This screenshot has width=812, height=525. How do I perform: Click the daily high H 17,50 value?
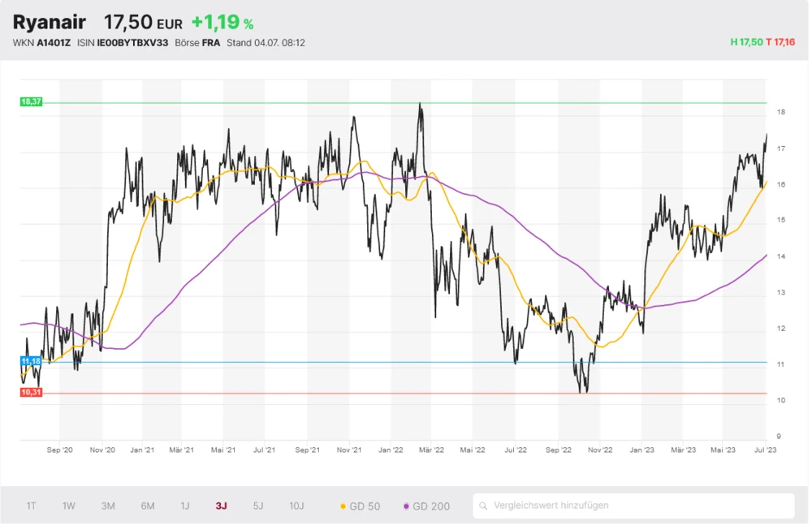point(746,42)
